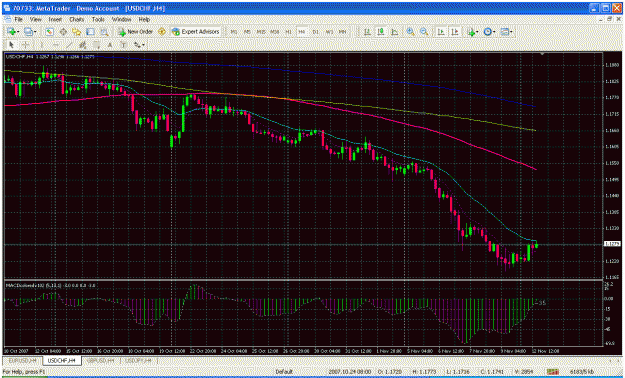Switch to H1 timeframe
Screen dimensions: 625x378
pyautogui.click(x=288, y=32)
